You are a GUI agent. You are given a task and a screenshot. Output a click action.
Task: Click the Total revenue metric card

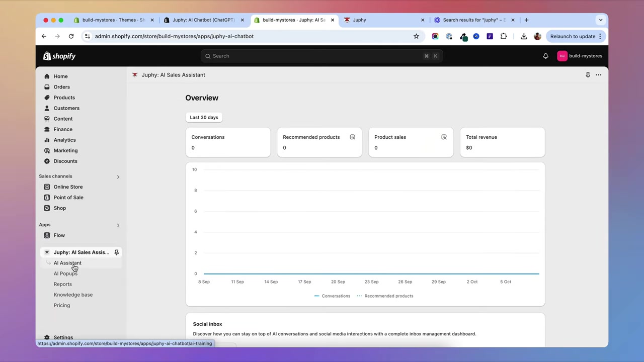click(x=502, y=142)
